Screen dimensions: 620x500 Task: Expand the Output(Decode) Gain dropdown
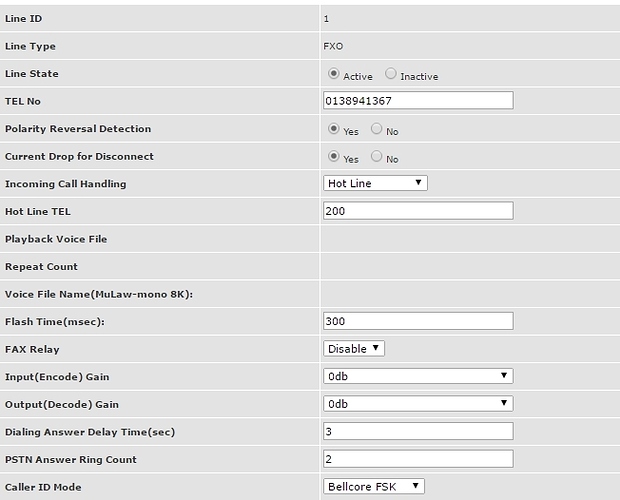(418, 404)
